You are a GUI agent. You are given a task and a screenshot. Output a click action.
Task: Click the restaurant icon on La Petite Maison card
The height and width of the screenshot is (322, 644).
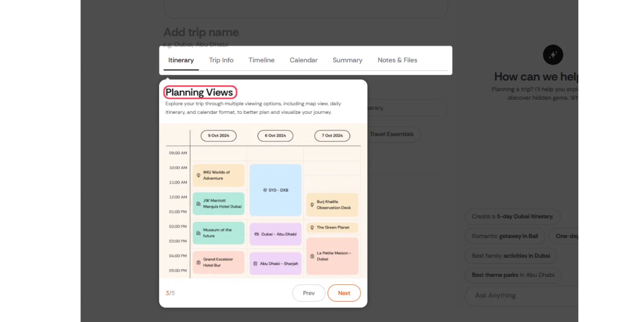click(312, 256)
